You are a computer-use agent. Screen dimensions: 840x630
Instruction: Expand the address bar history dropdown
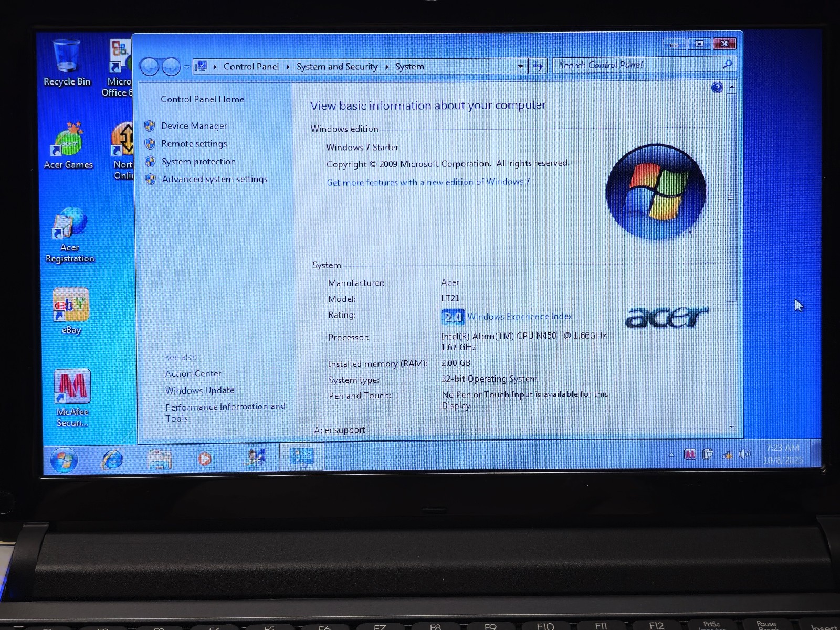click(x=521, y=67)
